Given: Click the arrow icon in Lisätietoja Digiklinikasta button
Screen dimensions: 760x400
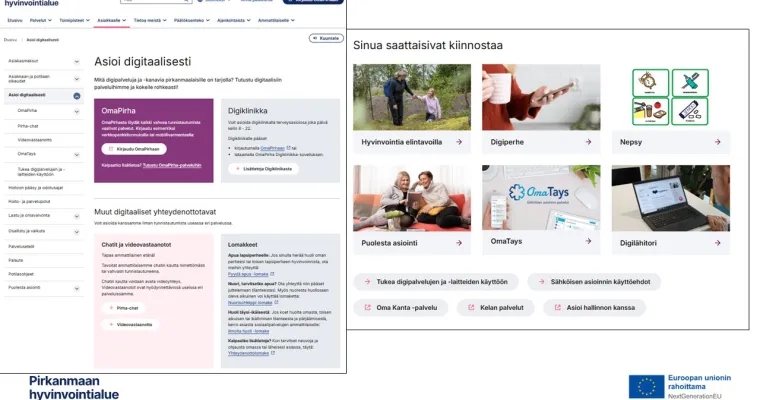Looking at the screenshot, I should 238,169.
